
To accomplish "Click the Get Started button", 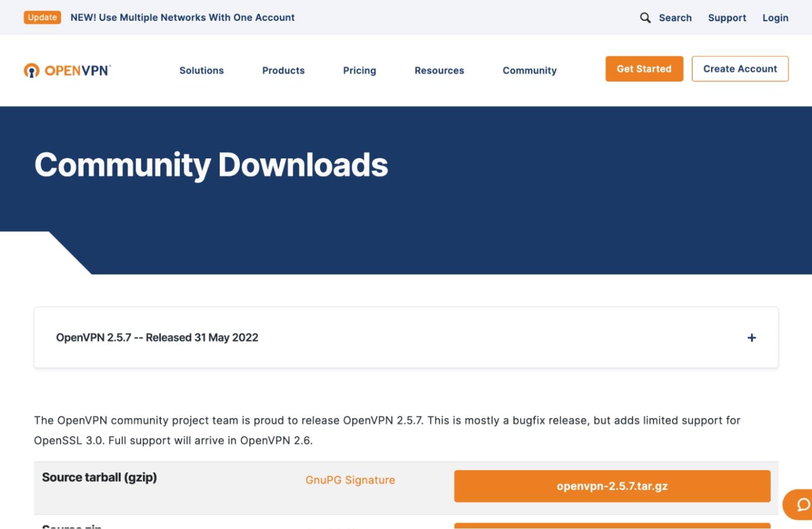I will [644, 69].
